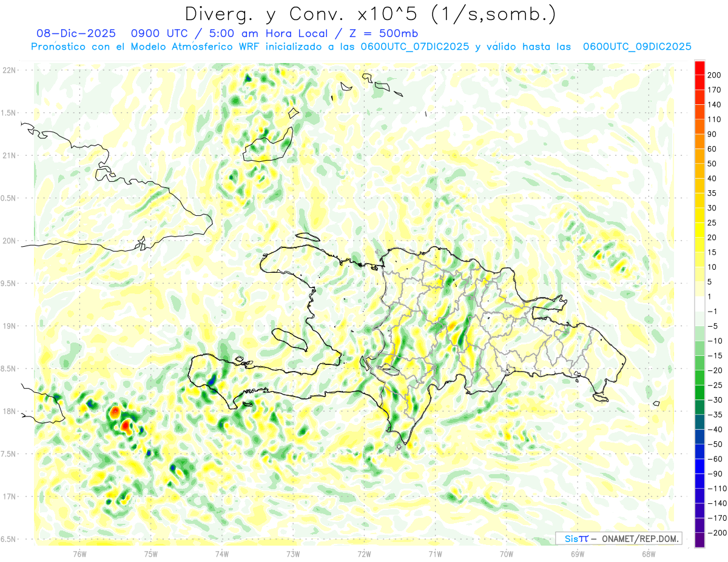
Task: Click the 73W longitude label
Action: tap(293, 554)
